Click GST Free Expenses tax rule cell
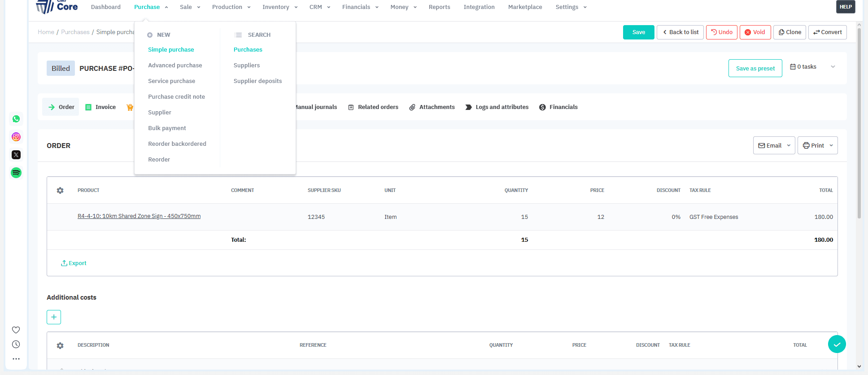Image resolution: width=868 pixels, height=375 pixels. coord(714,217)
